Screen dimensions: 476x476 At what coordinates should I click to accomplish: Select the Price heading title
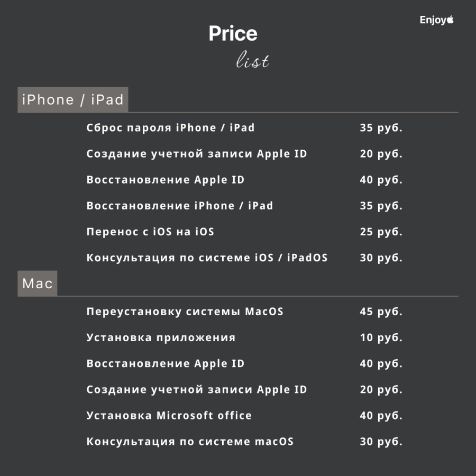233,33
